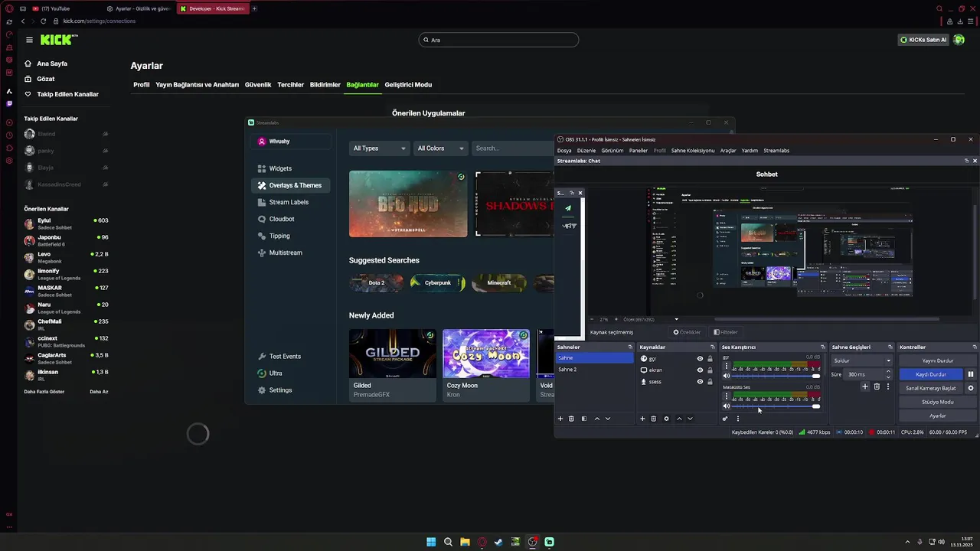
Task: Click the Yayını Durdur button
Action: pyautogui.click(x=937, y=360)
